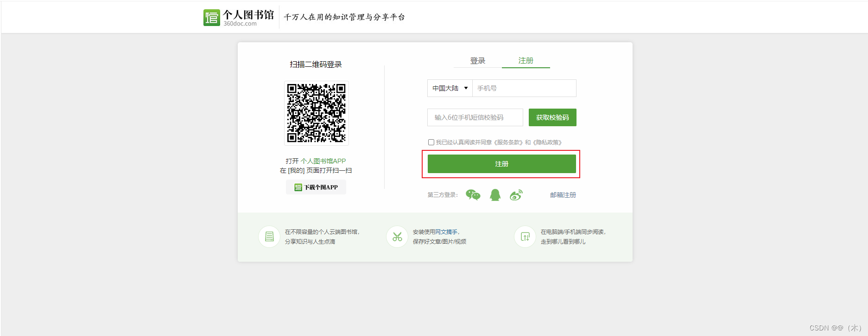The image size is (868, 336).
Task: Select the 注册 tab
Action: point(526,61)
